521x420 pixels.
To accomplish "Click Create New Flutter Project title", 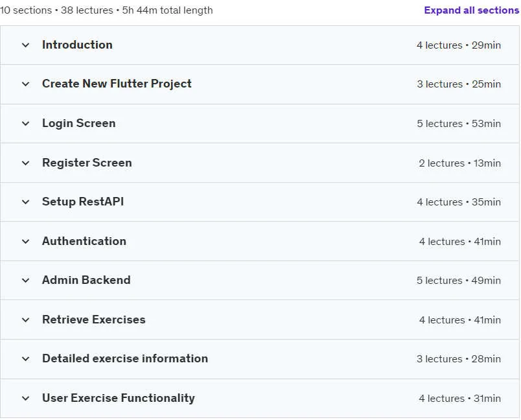I will pyautogui.click(x=117, y=84).
